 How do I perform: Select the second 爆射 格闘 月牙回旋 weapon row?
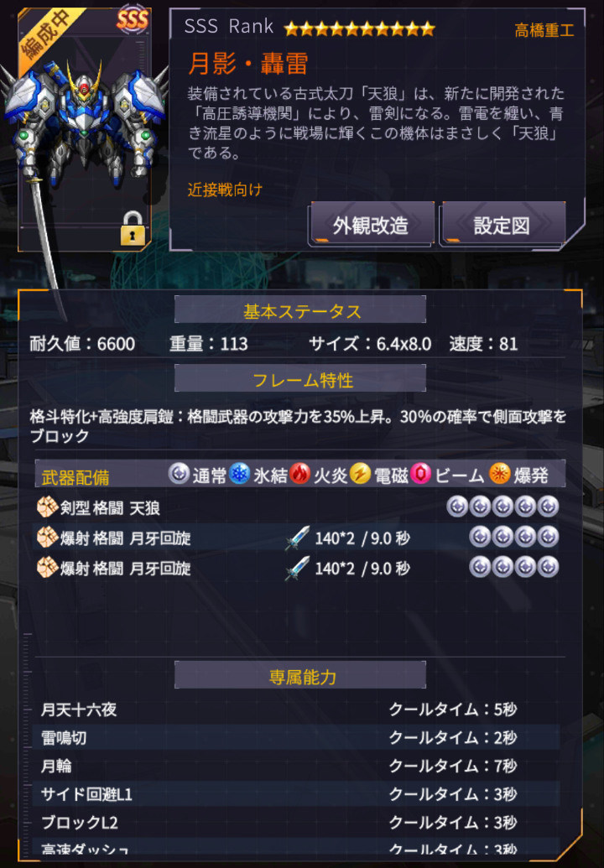(x=298, y=569)
